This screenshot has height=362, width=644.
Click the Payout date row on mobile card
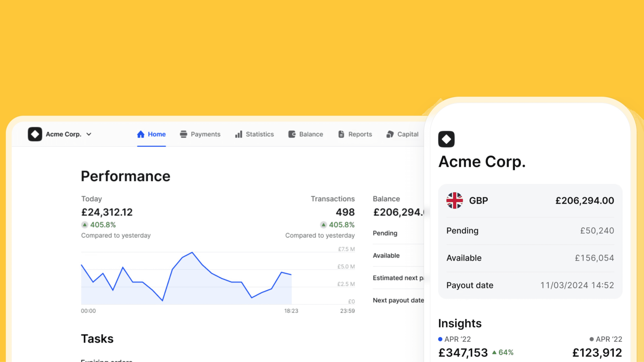coord(530,285)
